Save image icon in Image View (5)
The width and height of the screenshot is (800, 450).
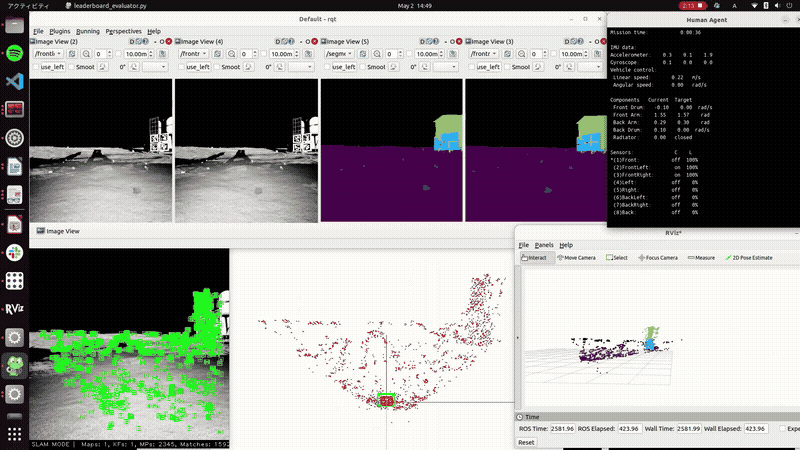(x=453, y=54)
